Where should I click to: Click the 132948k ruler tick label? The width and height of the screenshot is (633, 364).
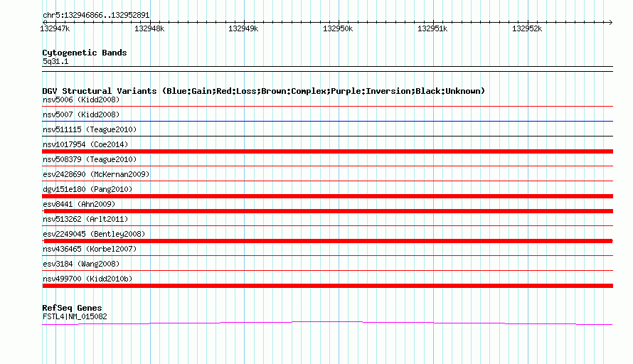(x=149, y=28)
